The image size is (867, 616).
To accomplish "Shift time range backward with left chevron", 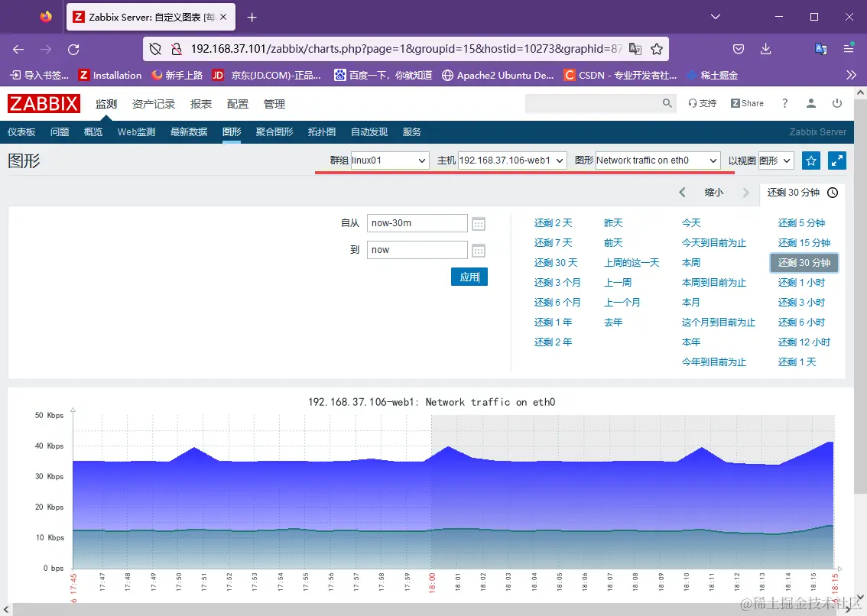I will [x=682, y=193].
